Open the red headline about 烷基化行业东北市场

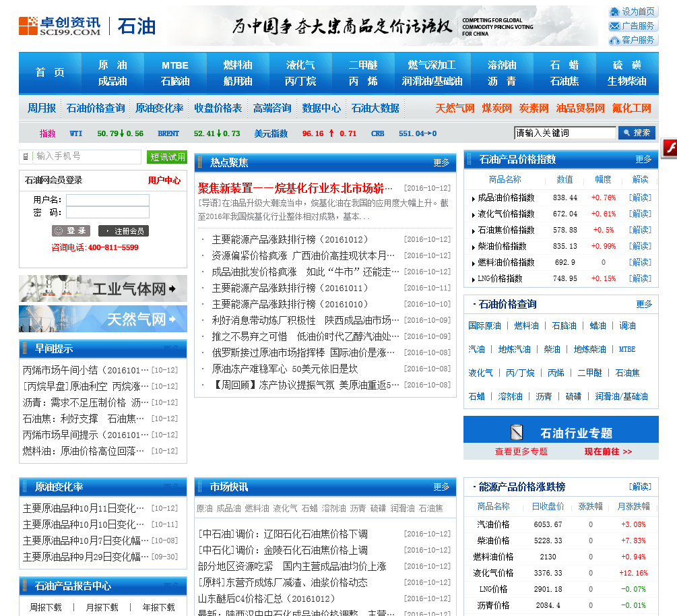point(295,188)
